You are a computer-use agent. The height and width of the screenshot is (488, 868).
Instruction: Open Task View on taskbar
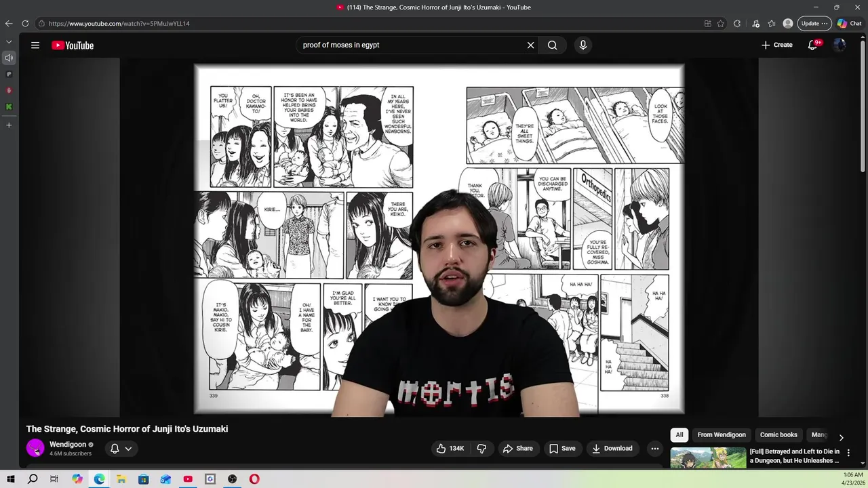(x=54, y=479)
